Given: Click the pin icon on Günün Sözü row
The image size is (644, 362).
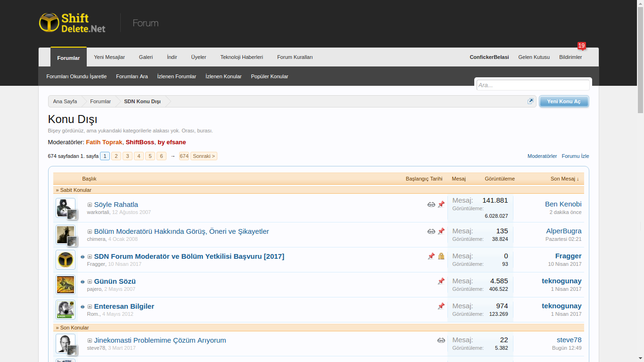Looking at the screenshot, I should (x=441, y=281).
